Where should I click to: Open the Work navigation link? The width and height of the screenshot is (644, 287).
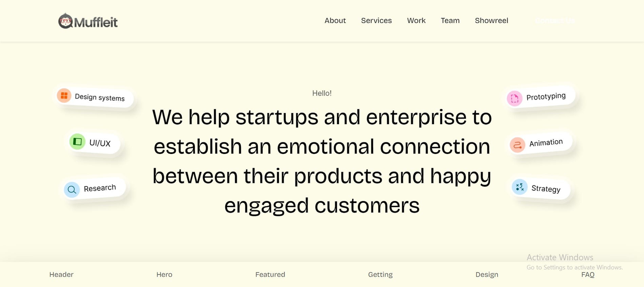[x=416, y=20]
